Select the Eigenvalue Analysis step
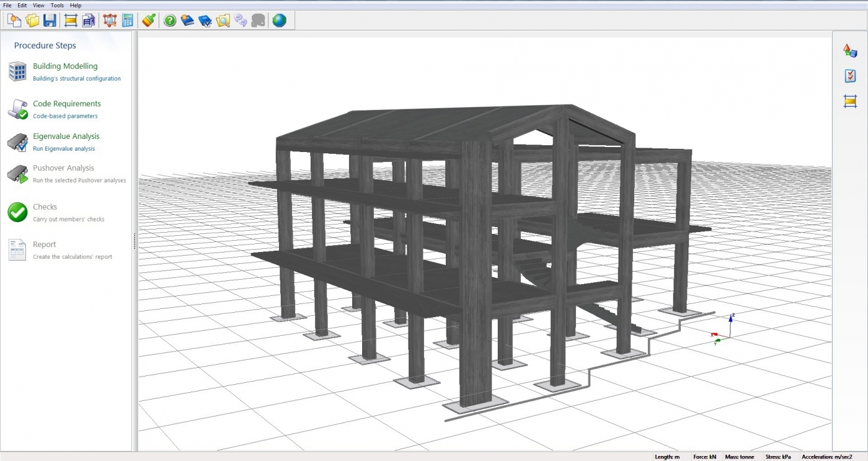 pos(66,137)
